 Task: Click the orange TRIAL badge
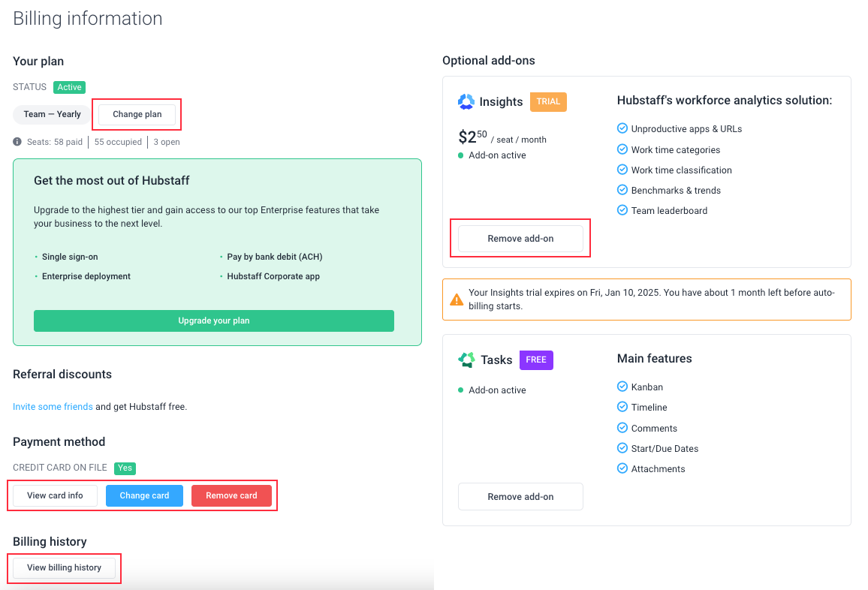click(548, 102)
